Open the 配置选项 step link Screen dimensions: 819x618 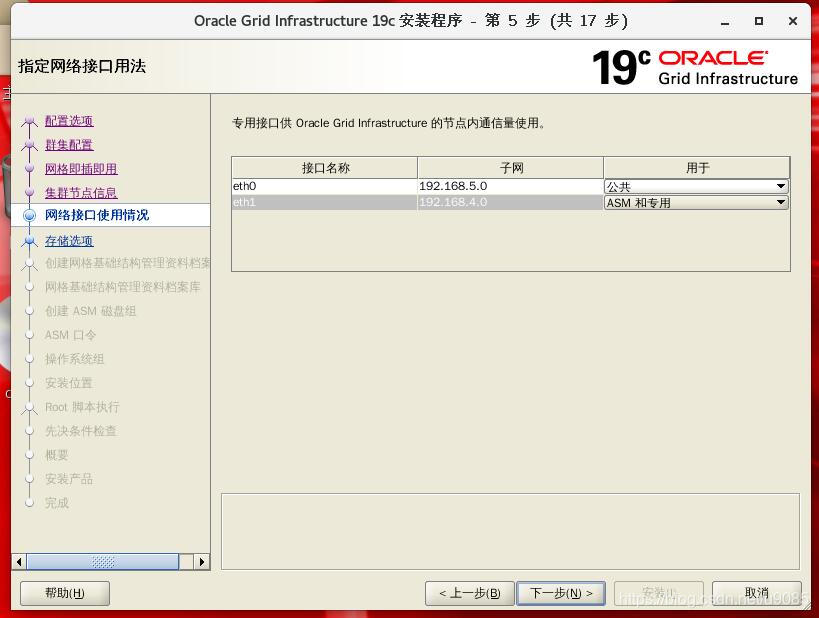pyautogui.click(x=69, y=121)
